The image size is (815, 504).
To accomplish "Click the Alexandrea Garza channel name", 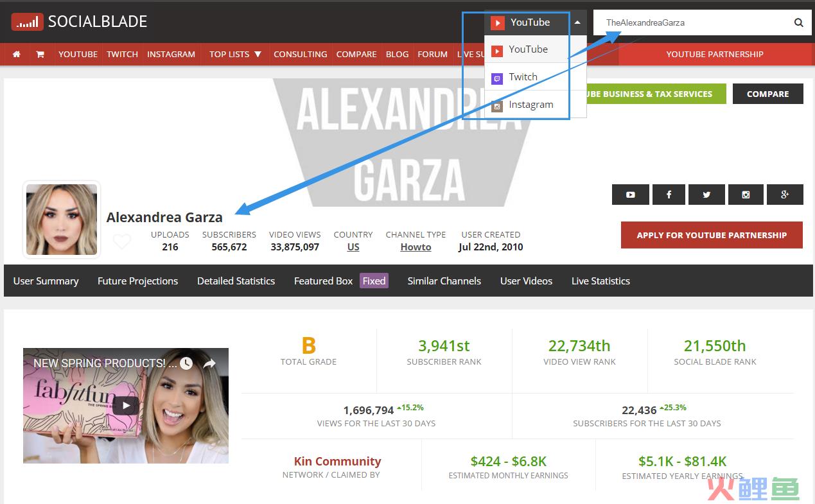I will click(164, 217).
